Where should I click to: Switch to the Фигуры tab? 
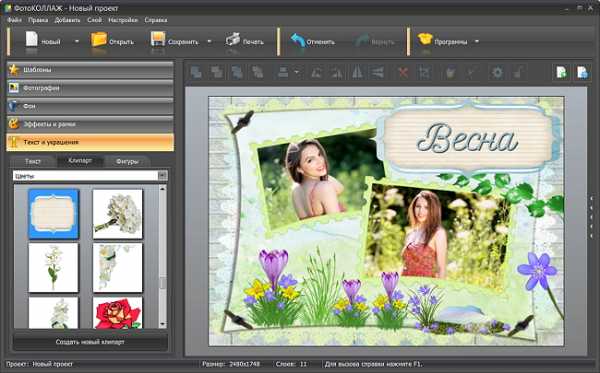coord(127,161)
